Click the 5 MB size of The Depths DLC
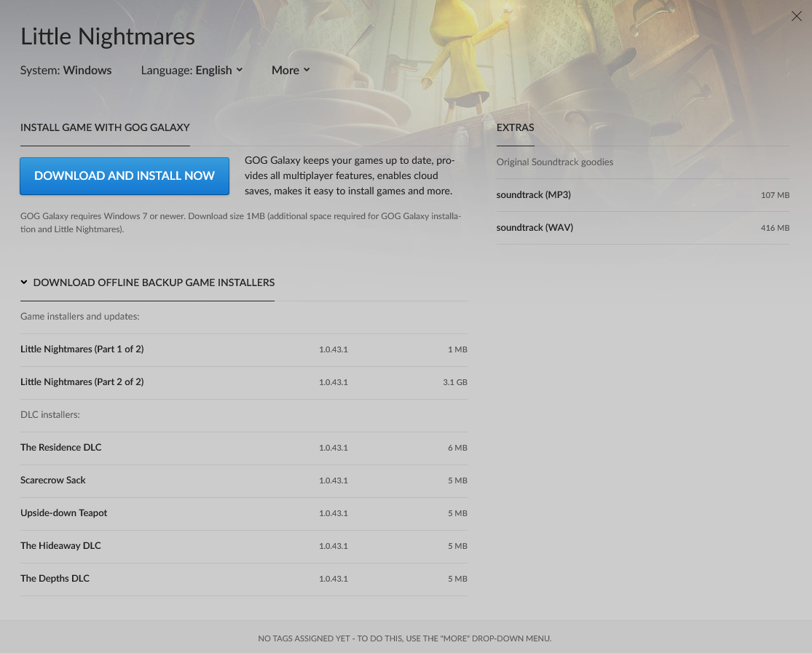This screenshot has height=653, width=812. click(x=457, y=579)
